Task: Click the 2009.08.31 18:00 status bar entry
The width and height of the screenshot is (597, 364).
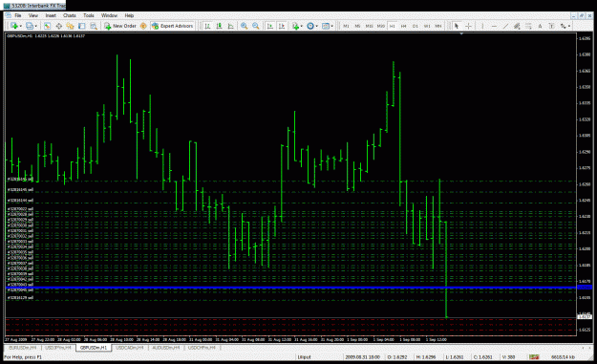Action: click(x=362, y=357)
